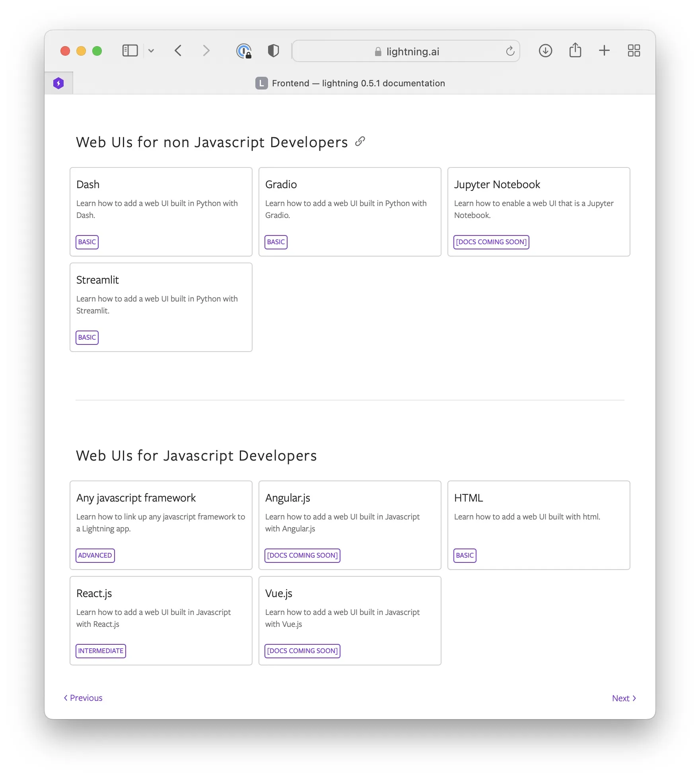Screen dimensions: 700x778
Task: Open the sidebar options dropdown chevron
Action: pos(151,51)
